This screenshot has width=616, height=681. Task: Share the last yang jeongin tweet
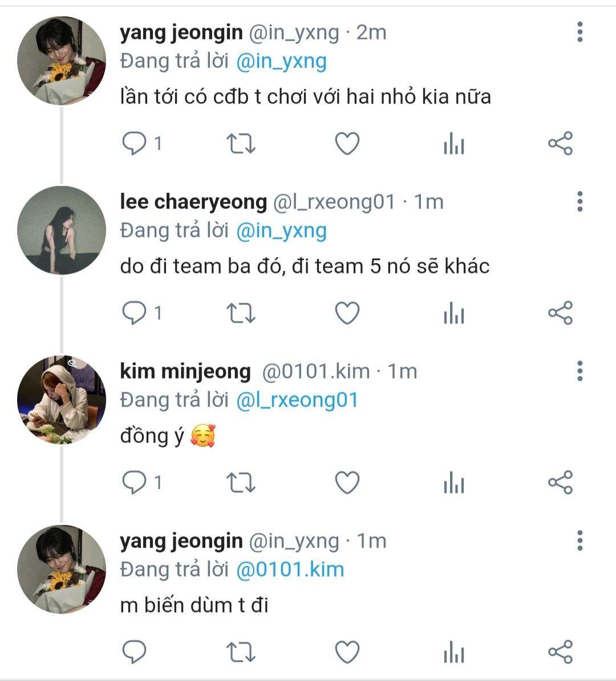tap(561, 652)
